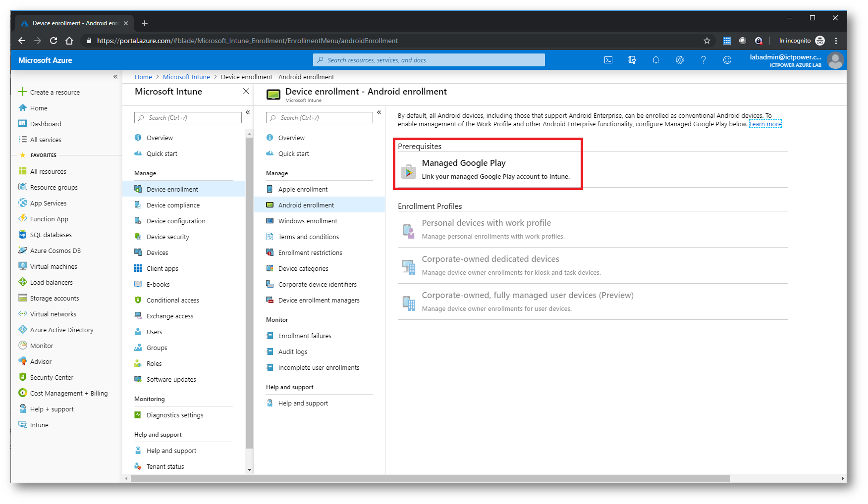The width and height of the screenshot is (868, 504).
Task: Select Device enrollment in Intune menu
Action: coord(184,189)
